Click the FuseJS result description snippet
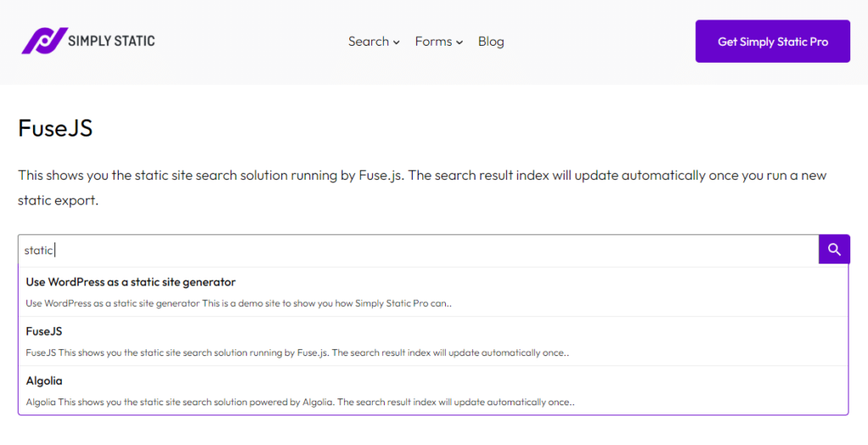The width and height of the screenshot is (868, 445). click(298, 353)
